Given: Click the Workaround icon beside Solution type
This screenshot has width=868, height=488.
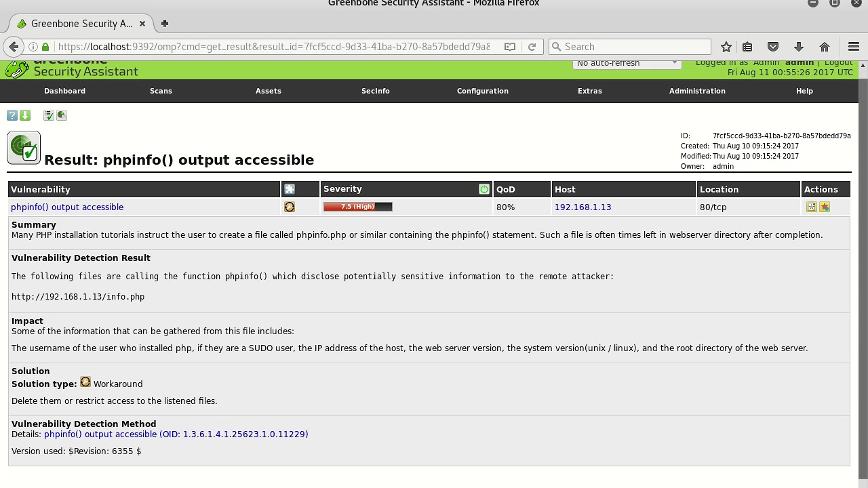Looking at the screenshot, I should 85,382.
